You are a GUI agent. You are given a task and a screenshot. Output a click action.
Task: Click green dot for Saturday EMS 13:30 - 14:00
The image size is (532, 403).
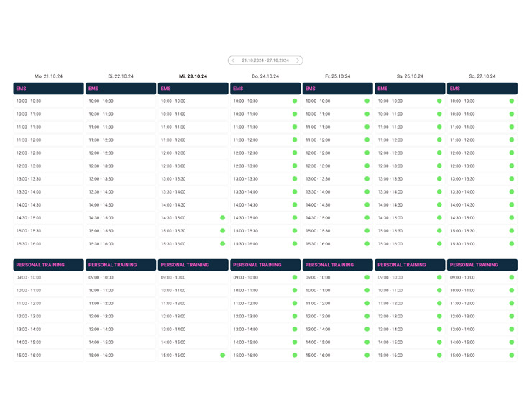click(439, 191)
